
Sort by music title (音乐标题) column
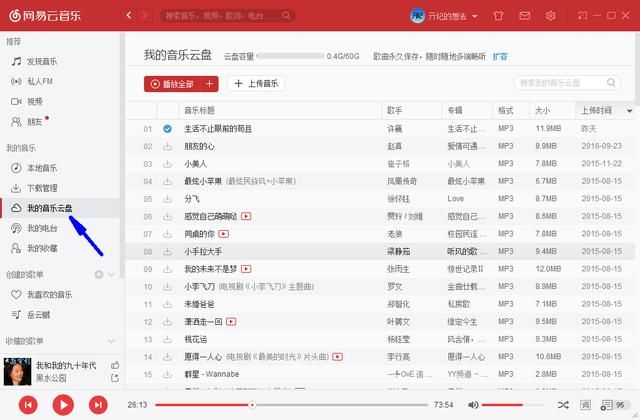point(199,110)
